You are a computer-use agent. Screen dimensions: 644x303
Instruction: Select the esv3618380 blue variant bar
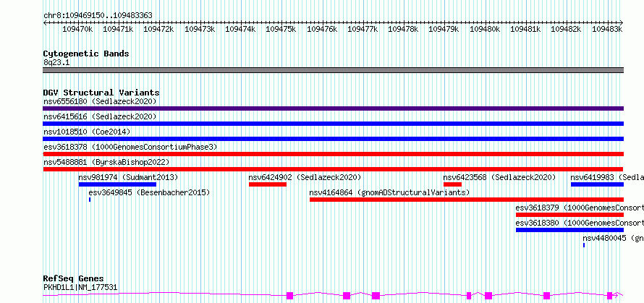tap(569, 230)
